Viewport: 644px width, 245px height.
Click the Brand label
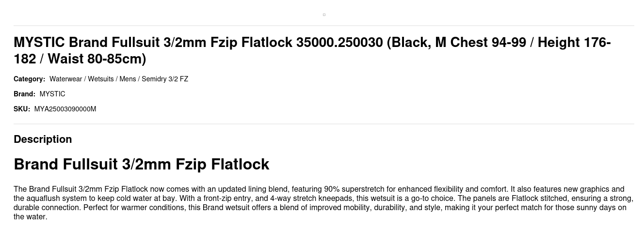(24, 94)
